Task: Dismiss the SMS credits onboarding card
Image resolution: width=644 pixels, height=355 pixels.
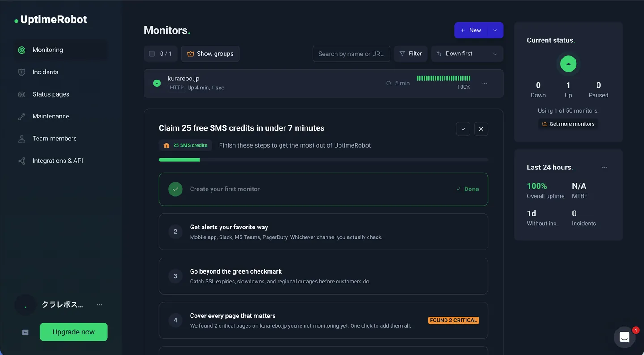Action: 481,129
